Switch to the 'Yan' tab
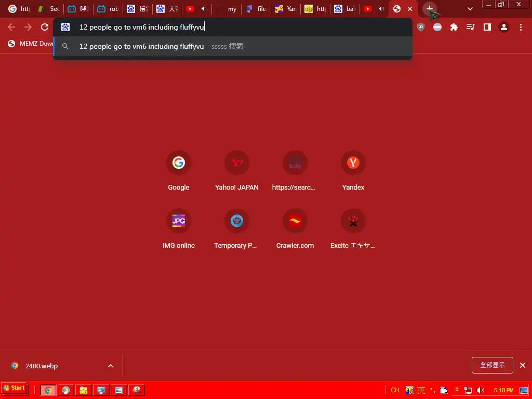 (x=286, y=9)
